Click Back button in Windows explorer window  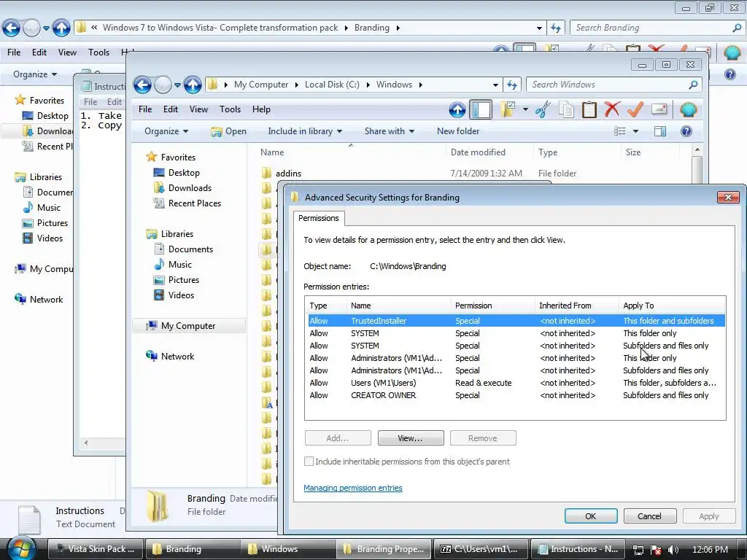point(142,85)
